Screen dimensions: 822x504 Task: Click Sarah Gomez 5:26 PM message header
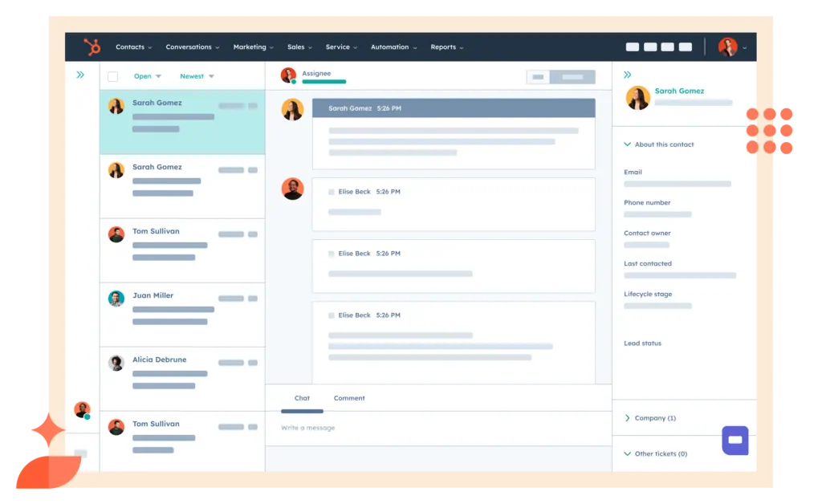pos(454,108)
